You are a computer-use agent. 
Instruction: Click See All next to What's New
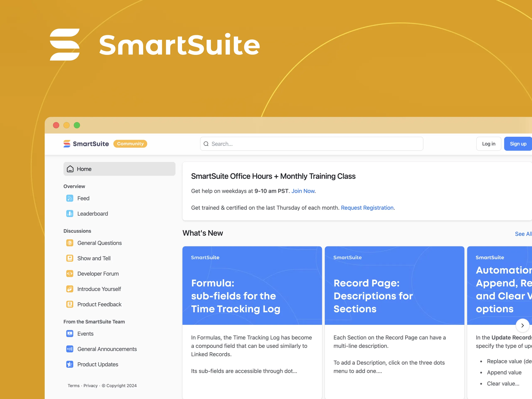[523, 234]
